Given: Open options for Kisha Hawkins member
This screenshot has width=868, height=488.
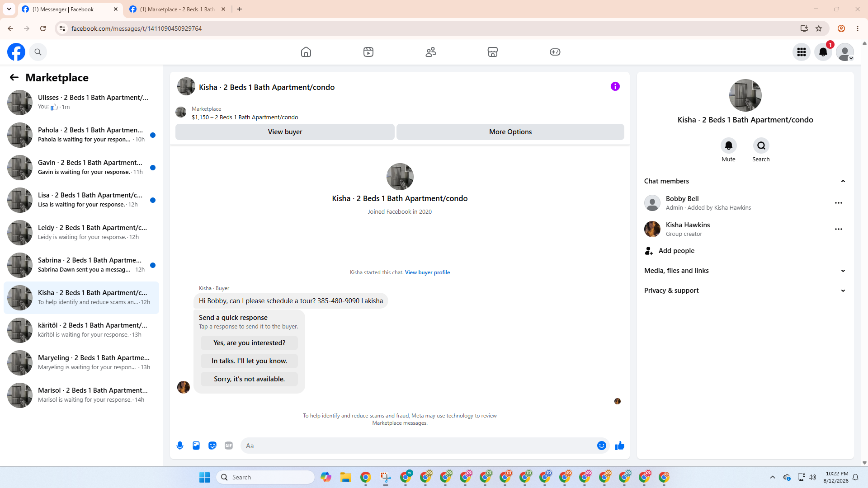Looking at the screenshot, I should click(x=839, y=229).
